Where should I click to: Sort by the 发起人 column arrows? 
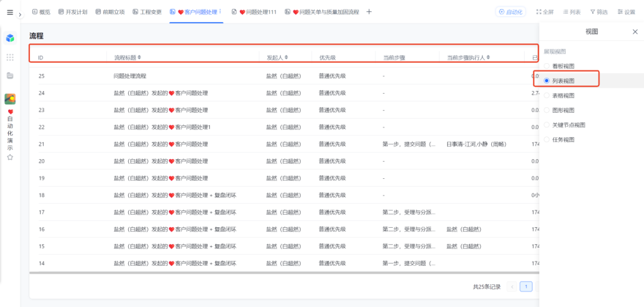(x=286, y=57)
